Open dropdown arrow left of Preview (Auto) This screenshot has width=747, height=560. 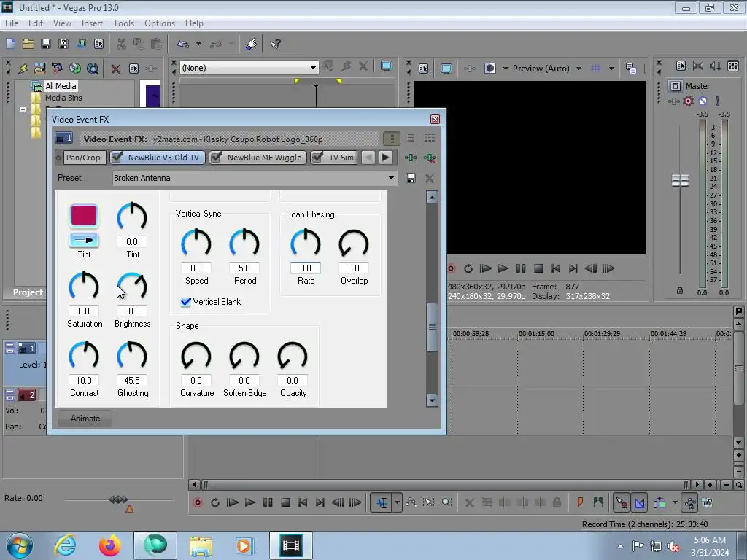tap(506, 69)
